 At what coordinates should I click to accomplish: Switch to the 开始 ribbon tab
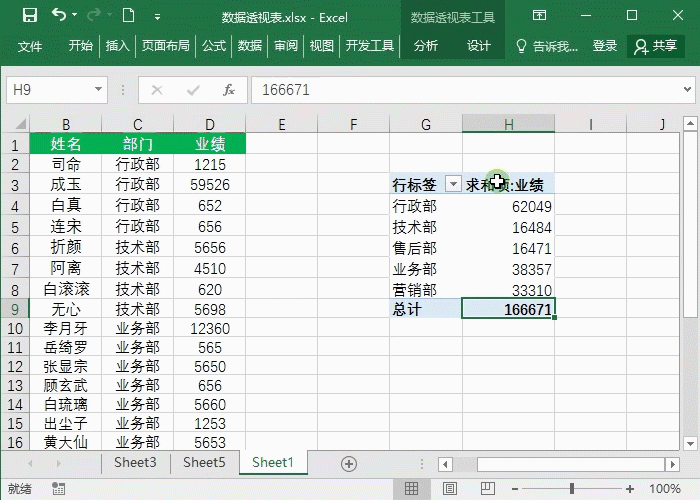(81, 46)
